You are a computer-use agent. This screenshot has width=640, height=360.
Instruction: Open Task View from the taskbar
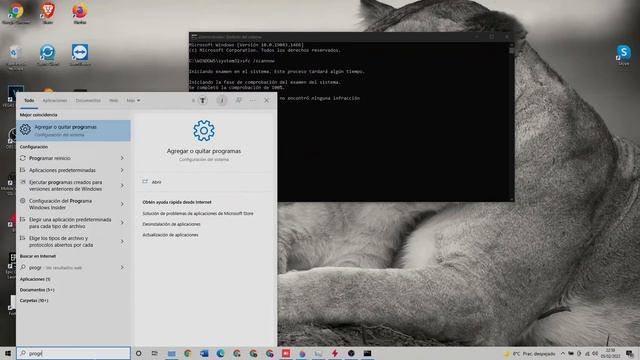coord(155,353)
